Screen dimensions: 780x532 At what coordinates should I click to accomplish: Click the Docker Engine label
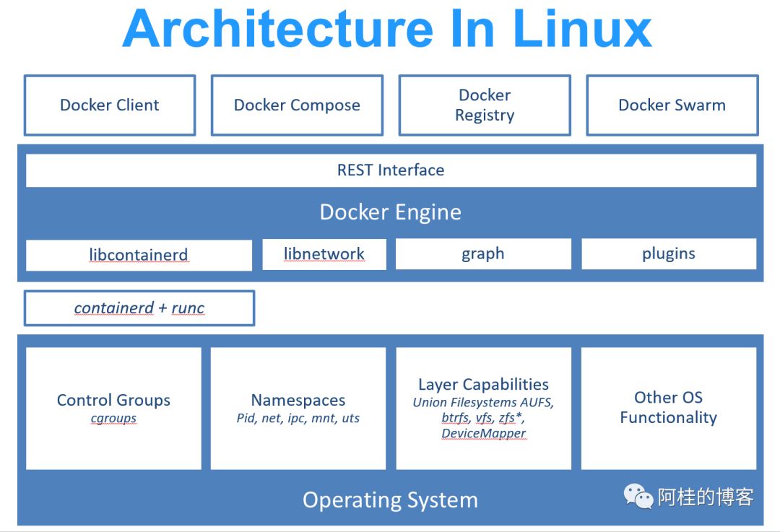coord(391,212)
